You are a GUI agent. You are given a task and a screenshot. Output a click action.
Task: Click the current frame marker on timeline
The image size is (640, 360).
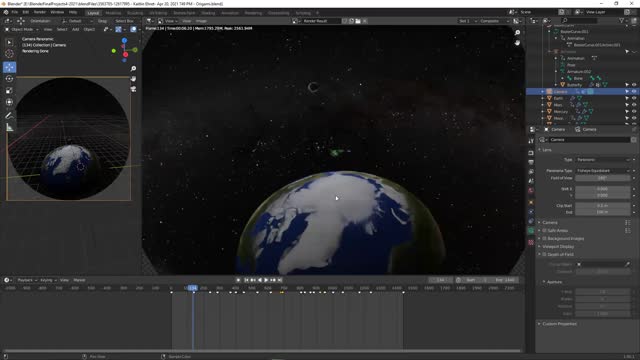point(193,288)
